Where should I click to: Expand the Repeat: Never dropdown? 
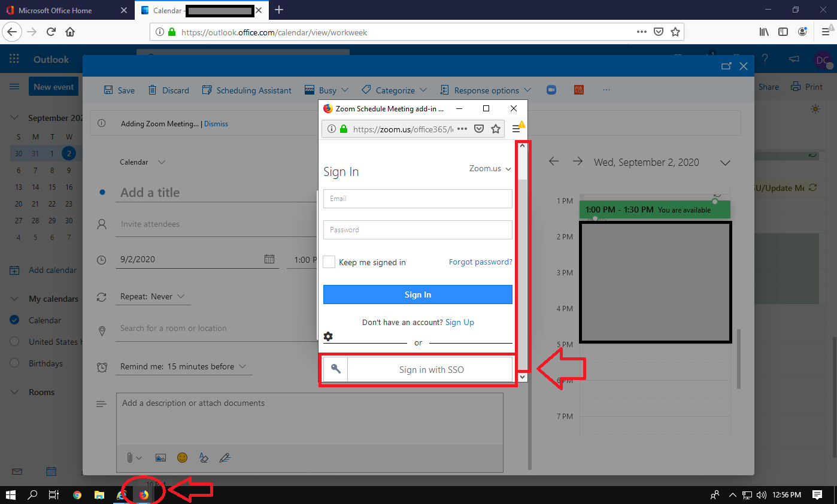pos(153,296)
